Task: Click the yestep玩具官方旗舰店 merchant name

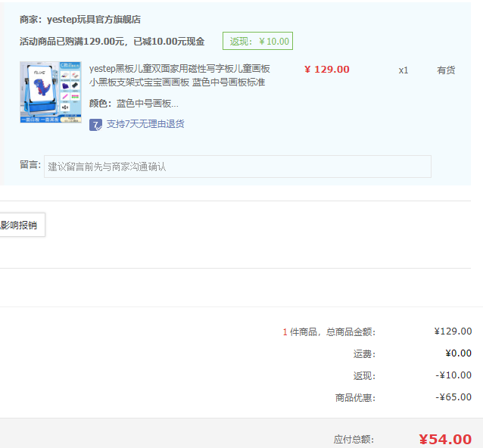Action: pos(93,20)
